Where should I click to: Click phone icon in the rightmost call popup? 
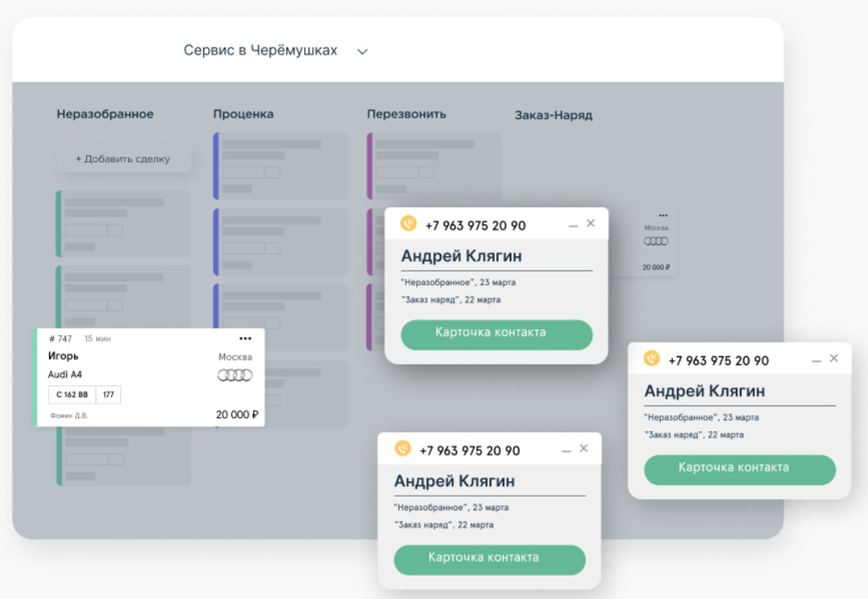pyautogui.click(x=652, y=359)
